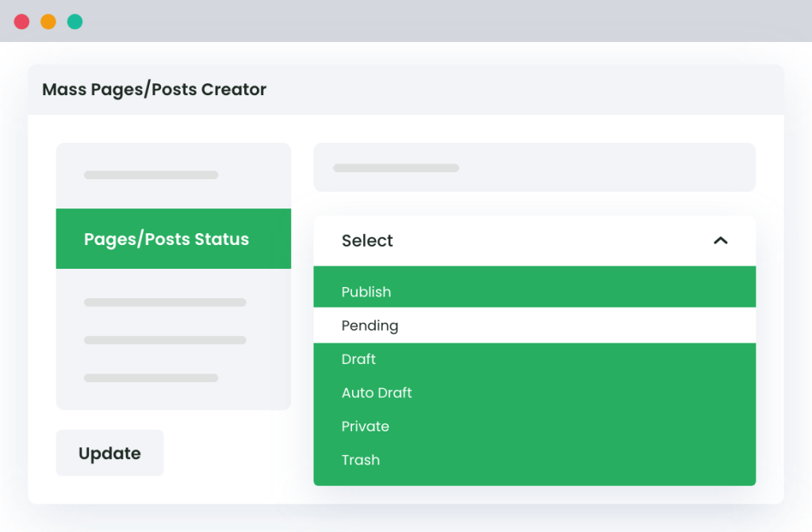812x532 pixels.
Task: Click the Mass Pages/Posts Creator title
Action: 155,90
